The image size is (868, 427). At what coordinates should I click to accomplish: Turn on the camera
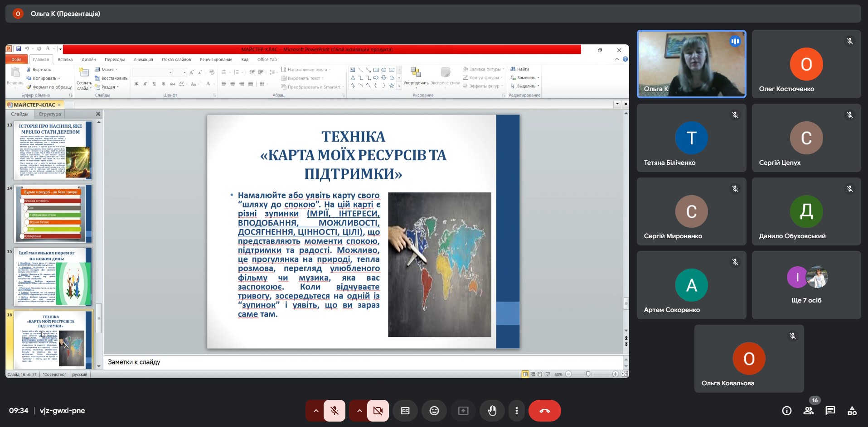378,411
